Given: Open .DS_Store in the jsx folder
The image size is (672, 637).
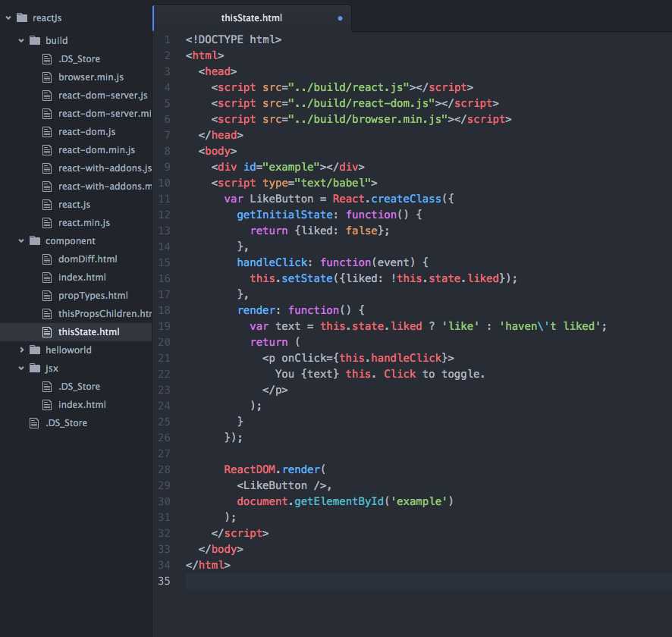Looking at the screenshot, I should coord(80,387).
